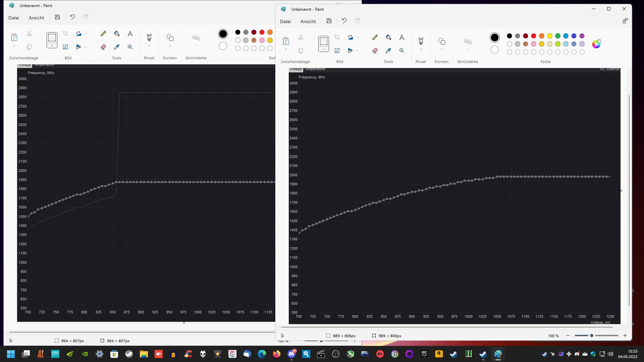The width and height of the screenshot is (644, 362).
Task: Click the Share icon in right Paint window
Action: point(625,21)
